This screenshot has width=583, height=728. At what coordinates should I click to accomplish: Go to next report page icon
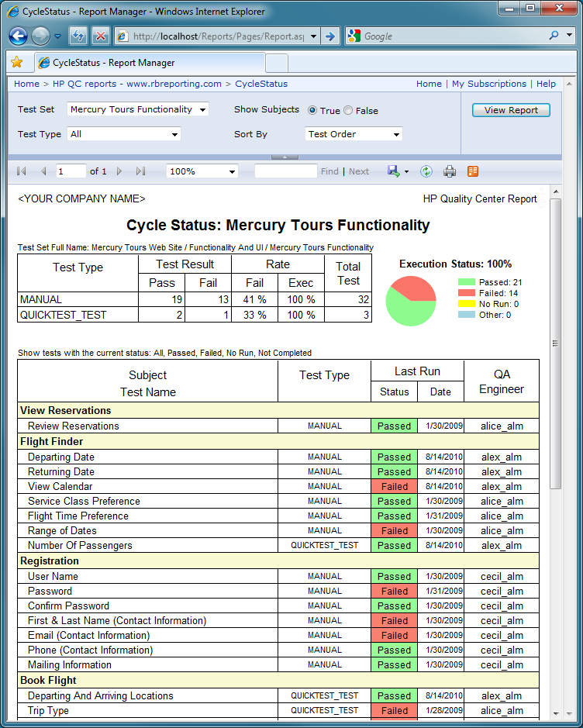pos(119,171)
